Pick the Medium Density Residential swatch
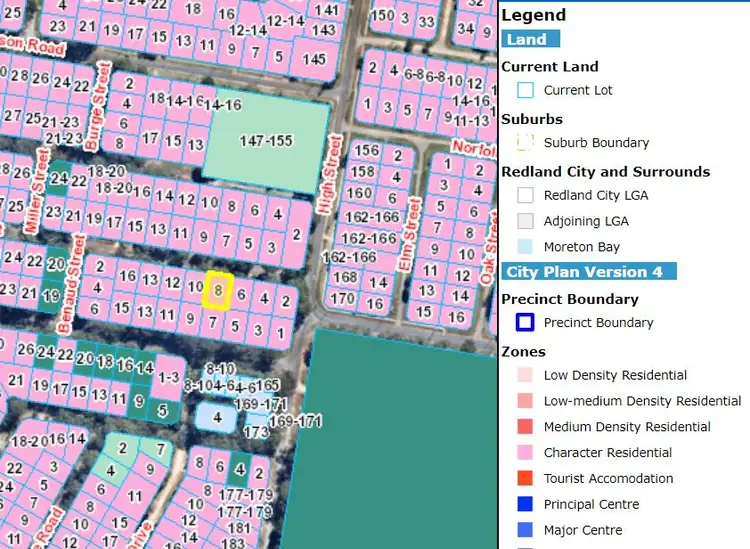750x549 pixels. [525, 427]
